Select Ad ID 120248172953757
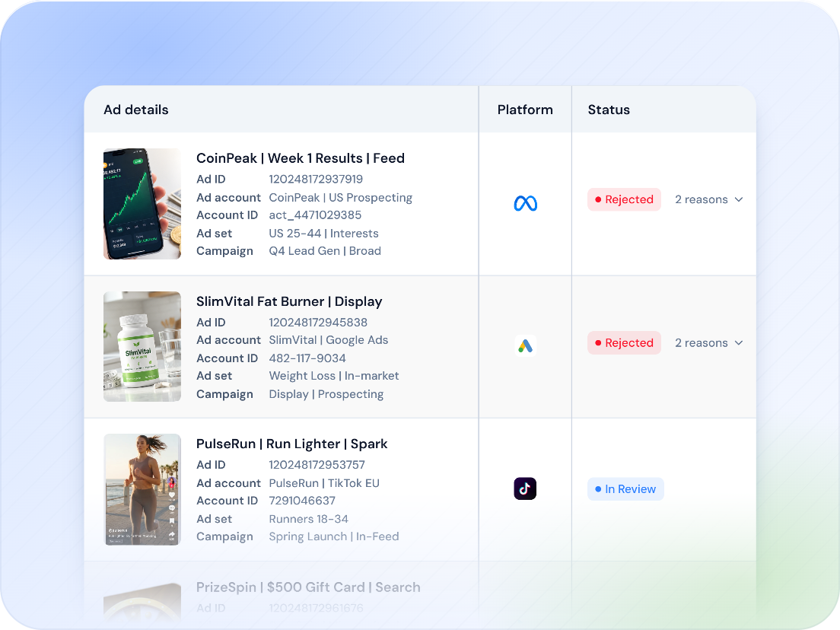This screenshot has height=630, width=840. [x=317, y=464]
